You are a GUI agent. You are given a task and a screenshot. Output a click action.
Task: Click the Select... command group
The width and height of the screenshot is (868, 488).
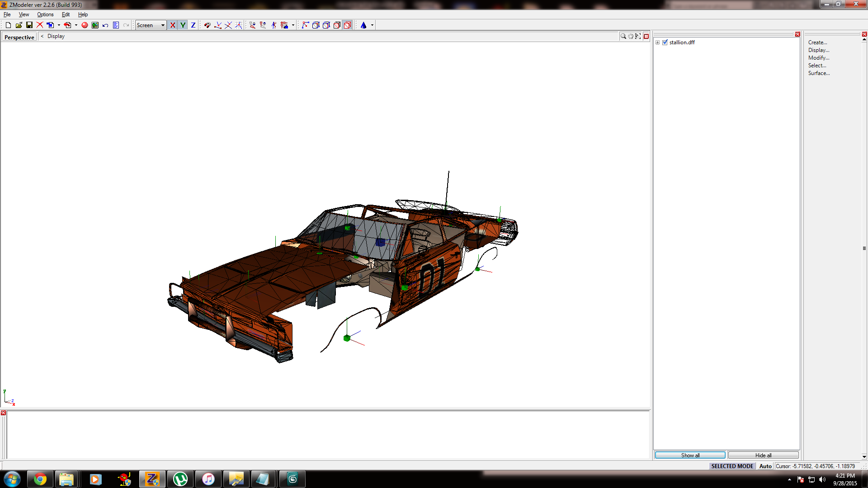click(817, 66)
